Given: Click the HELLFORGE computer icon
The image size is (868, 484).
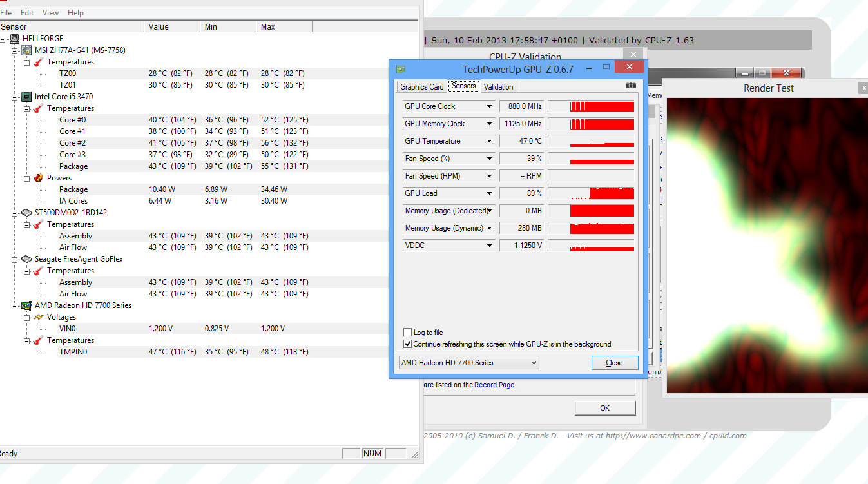Looking at the screenshot, I should tap(15, 39).
